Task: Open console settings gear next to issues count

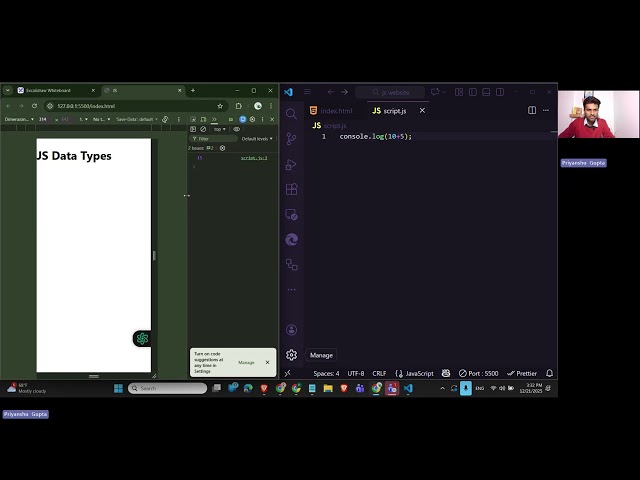Action: (222, 148)
